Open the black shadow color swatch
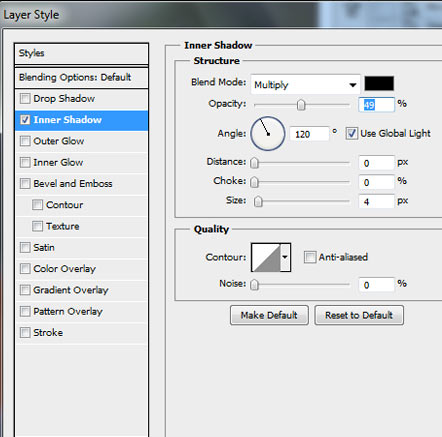 click(x=379, y=83)
